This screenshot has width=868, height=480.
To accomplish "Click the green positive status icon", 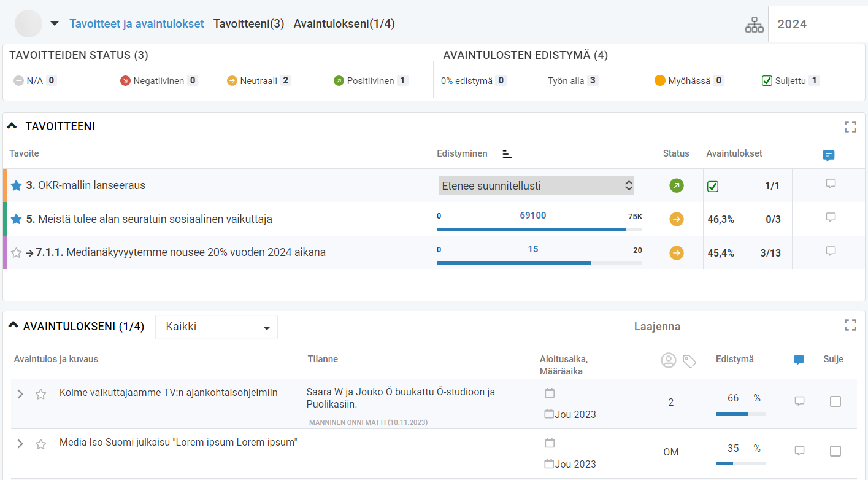I will 676,185.
